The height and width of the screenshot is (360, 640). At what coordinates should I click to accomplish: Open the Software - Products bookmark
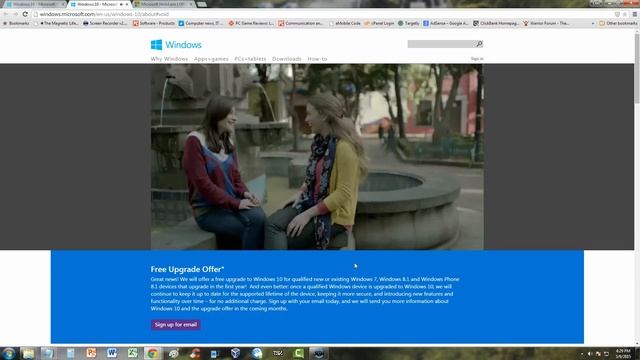click(x=154, y=23)
